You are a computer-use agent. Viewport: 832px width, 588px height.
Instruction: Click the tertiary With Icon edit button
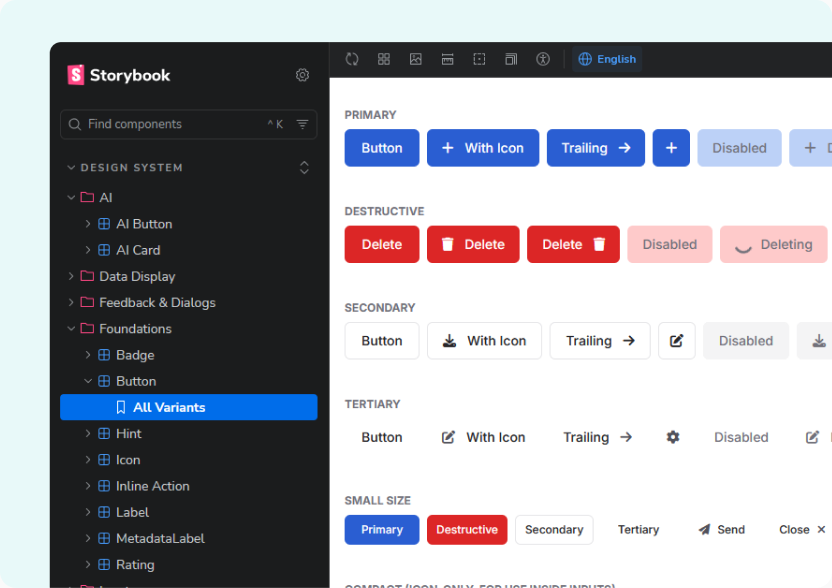pos(483,437)
